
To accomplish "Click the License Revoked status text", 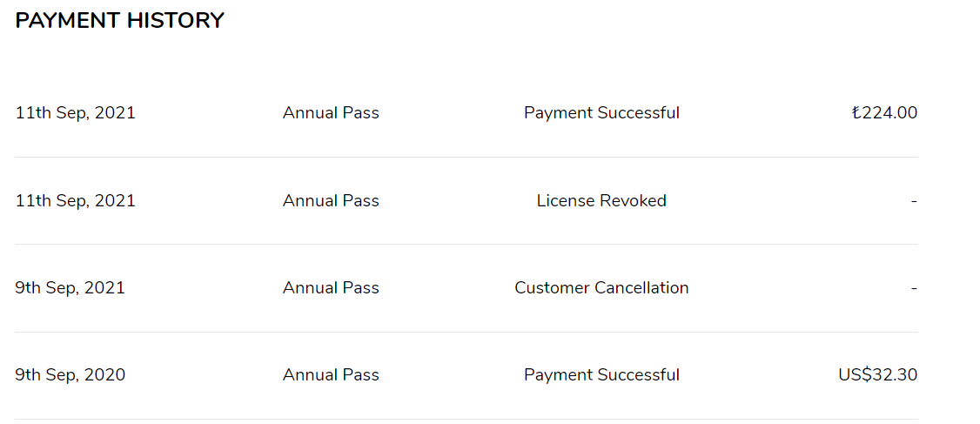I will click(601, 201).
